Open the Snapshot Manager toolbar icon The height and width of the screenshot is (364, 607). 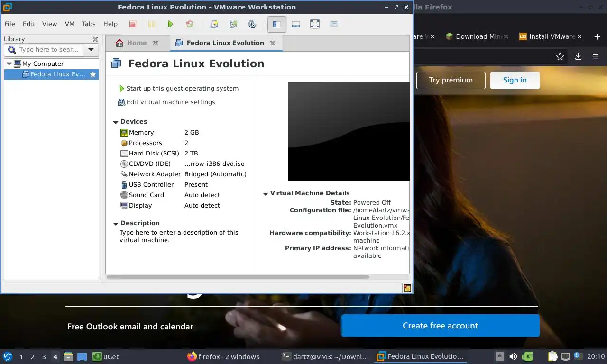tap(252, 24)
